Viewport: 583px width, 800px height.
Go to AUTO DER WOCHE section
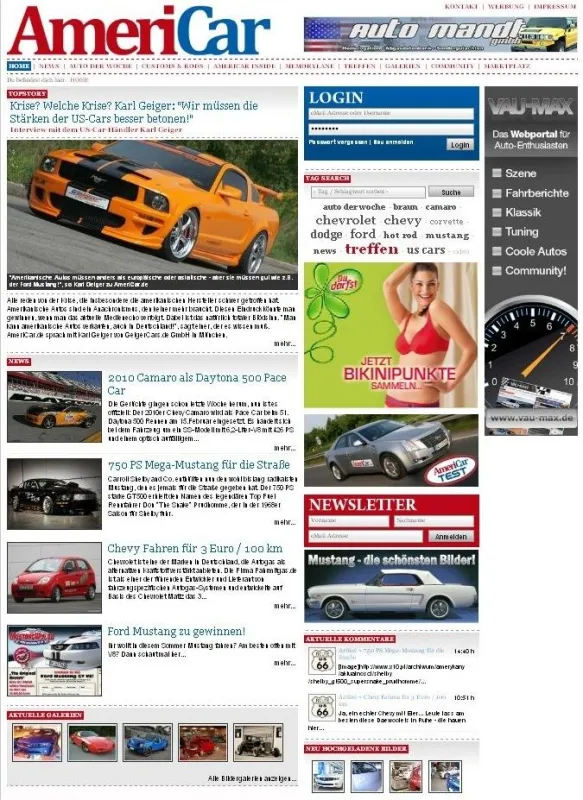coord(100,66)
